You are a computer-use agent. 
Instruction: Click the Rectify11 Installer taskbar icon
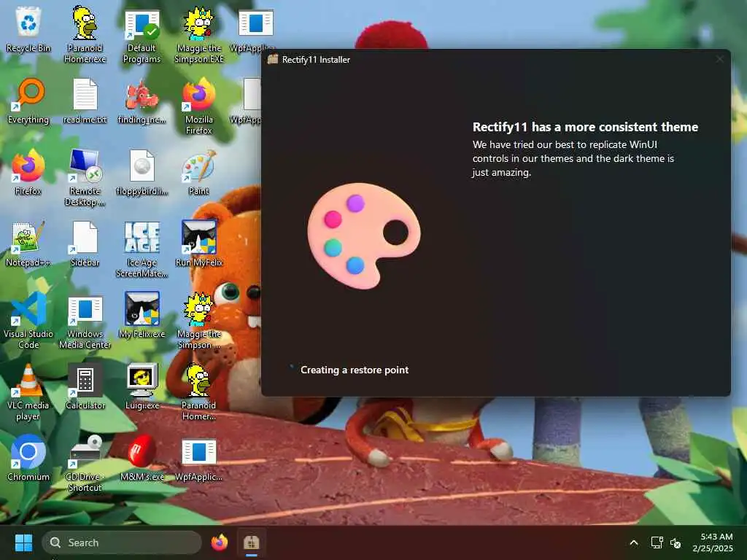pos(251,542)
